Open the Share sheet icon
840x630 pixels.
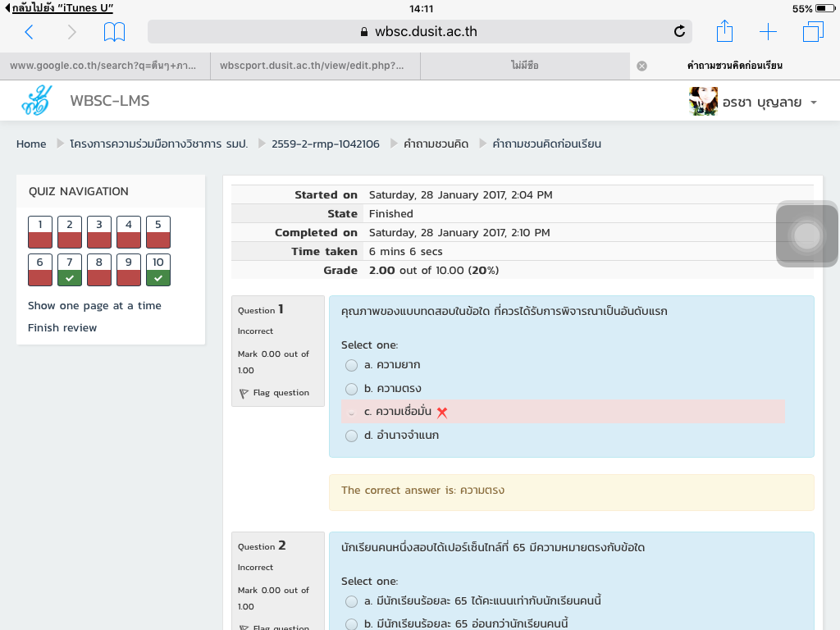(724, 32)
